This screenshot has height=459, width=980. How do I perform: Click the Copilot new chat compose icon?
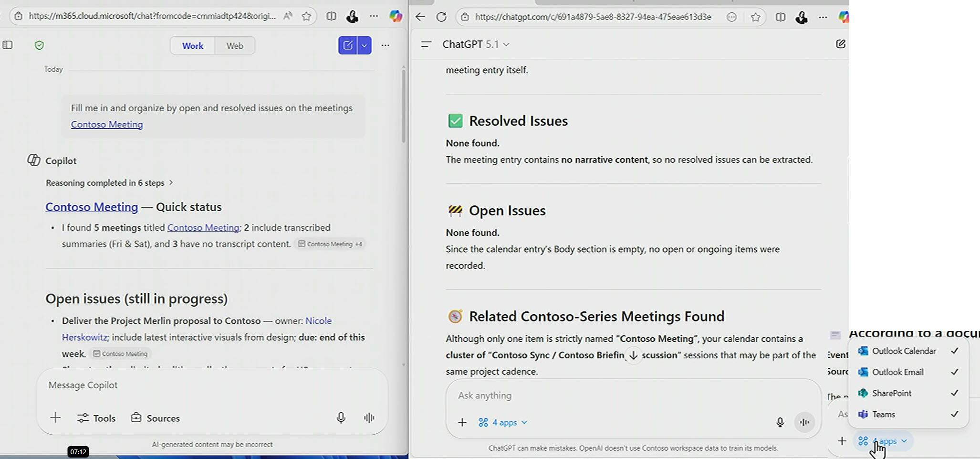(x=348, y=45)
